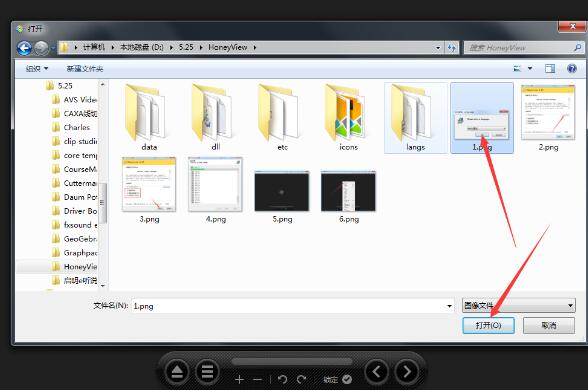Go to previous image in HoneyView
Screen dimensions: 588x390
(376, 372)
